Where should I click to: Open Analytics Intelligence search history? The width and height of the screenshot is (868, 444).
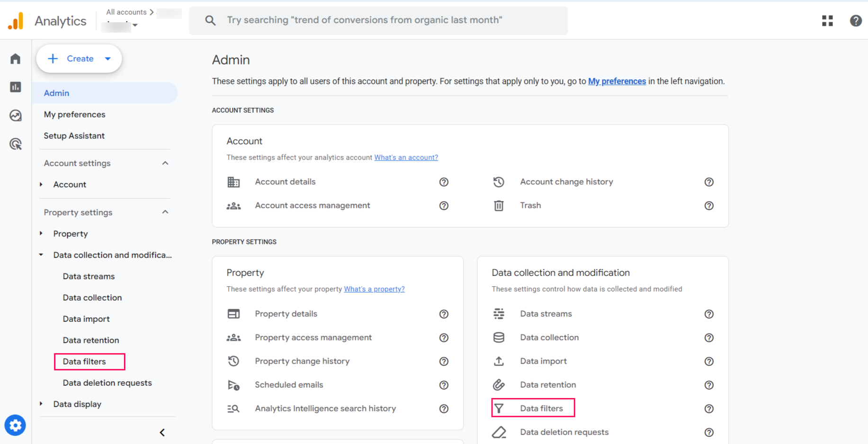point(325,408)
